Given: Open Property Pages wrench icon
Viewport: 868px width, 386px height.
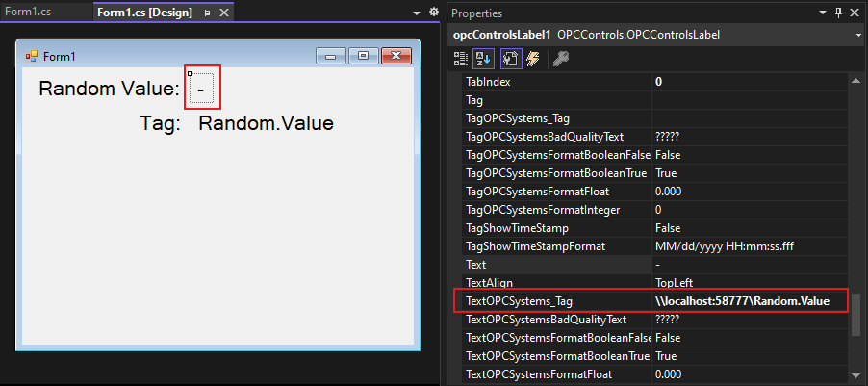Looking at the screenshot, I should pyautogui.click(x=560, y=60).
